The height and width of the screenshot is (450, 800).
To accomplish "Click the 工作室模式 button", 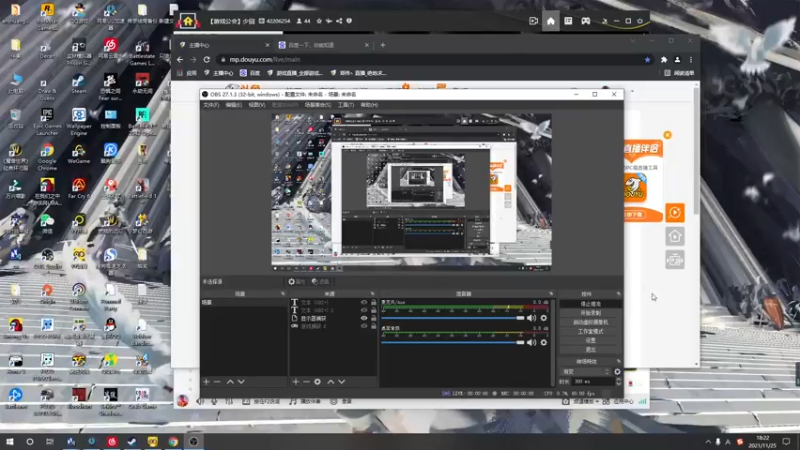I will point(590,332).
